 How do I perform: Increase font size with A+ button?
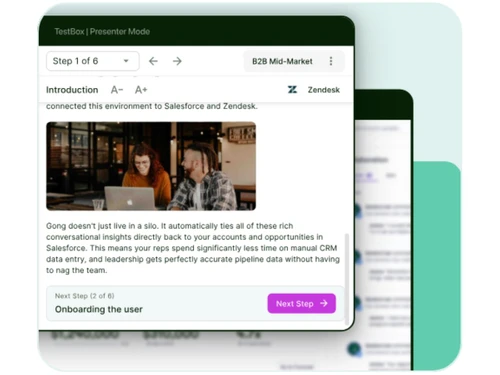point(141,90)
